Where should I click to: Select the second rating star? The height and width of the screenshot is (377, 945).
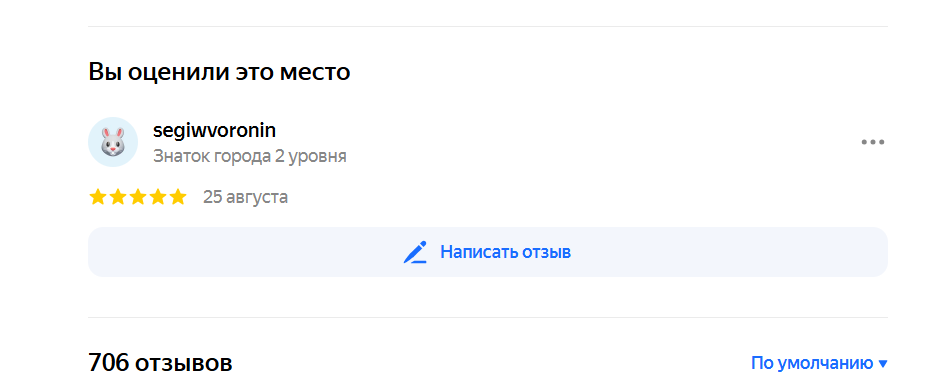(x=118, y=197)
